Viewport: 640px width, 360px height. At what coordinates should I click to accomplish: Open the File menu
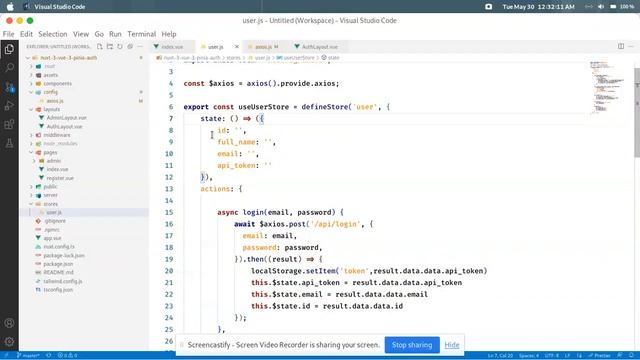pyautogui.click(x=8, y=34)
